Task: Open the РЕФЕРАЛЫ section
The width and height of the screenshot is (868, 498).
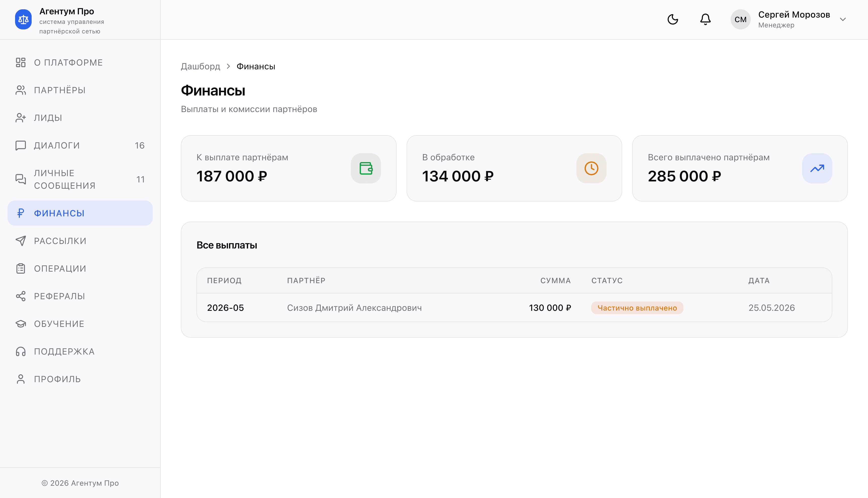Action: tap(80, 296)
